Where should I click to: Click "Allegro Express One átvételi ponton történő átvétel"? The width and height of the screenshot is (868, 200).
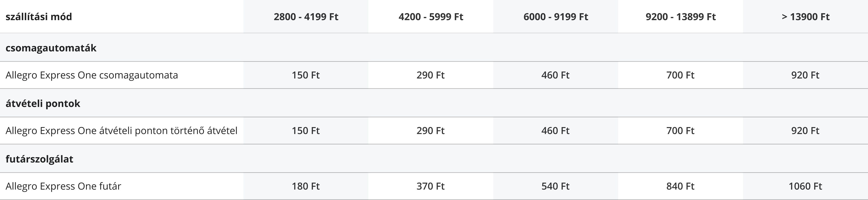click(x=121, y=131)
